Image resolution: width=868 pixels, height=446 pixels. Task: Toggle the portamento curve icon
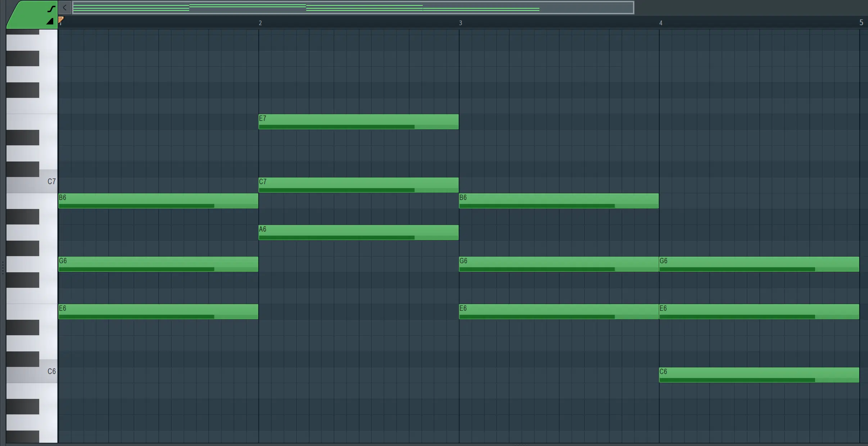point(51,9)
